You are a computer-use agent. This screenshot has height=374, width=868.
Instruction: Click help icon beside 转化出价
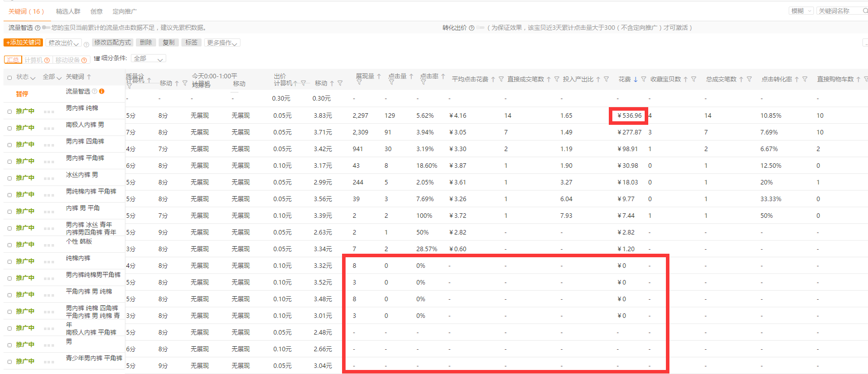[471, 28]
